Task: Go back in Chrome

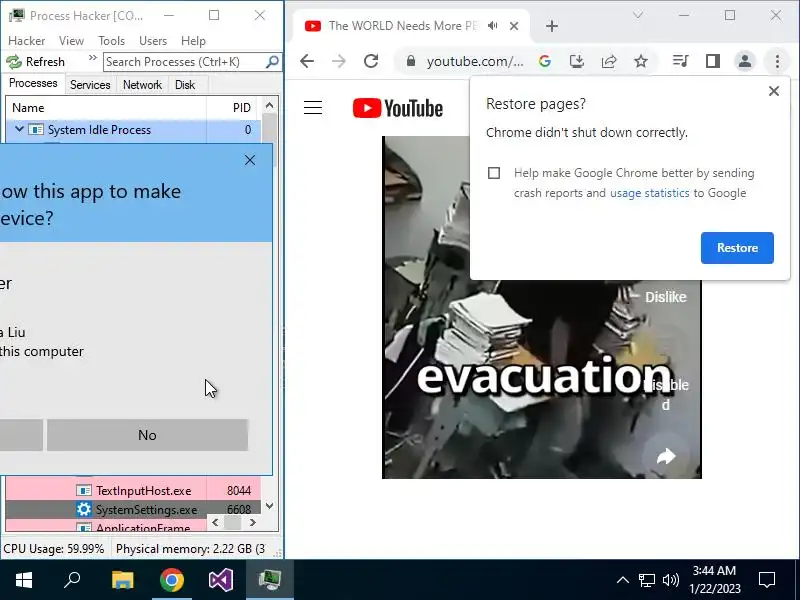Action: [x=307, y=61]
